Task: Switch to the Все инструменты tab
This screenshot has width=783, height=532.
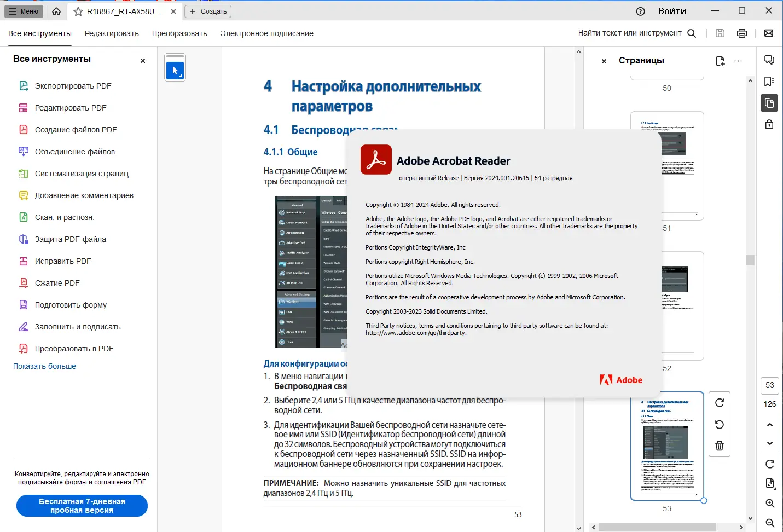Action: pos(40,33)
